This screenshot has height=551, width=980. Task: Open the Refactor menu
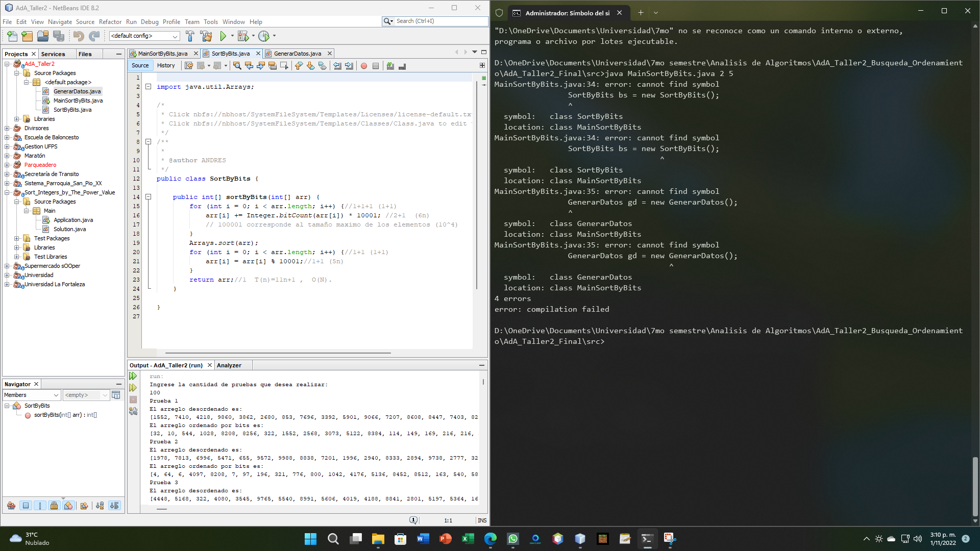[110, 22]
